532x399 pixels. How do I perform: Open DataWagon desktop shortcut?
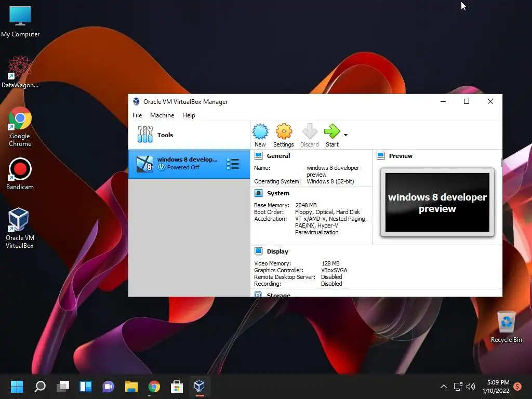pyautogui.click(x=20, y=72)
